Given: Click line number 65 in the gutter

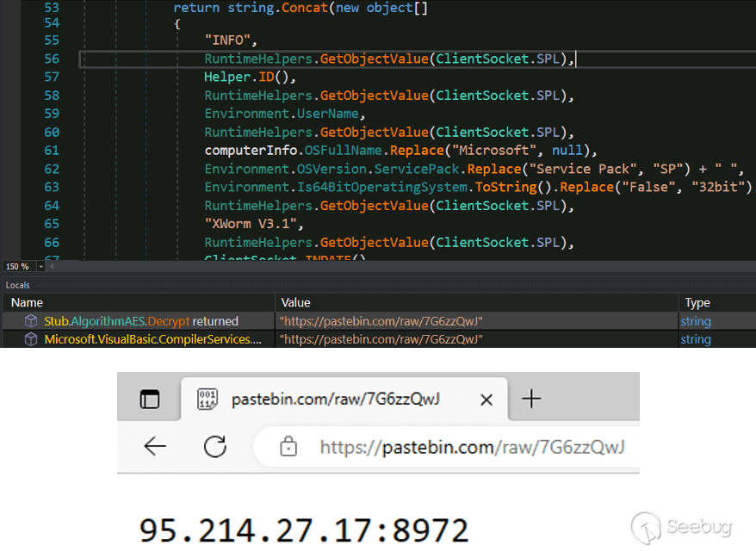Looking at the screenshot, I should pyautogui.click(x=52, y=224).
